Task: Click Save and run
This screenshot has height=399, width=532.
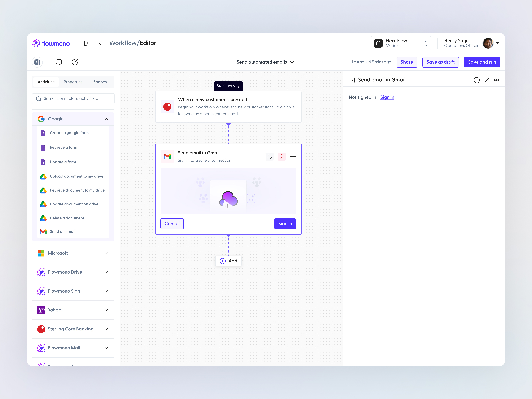Action: point(482,62)
